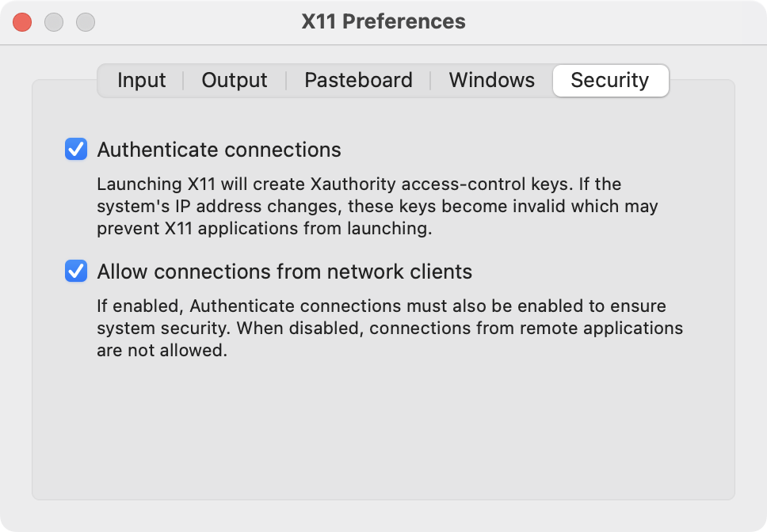Switch to the Input tab
This screenshot has height=532, width=767.
click(141, 81)
